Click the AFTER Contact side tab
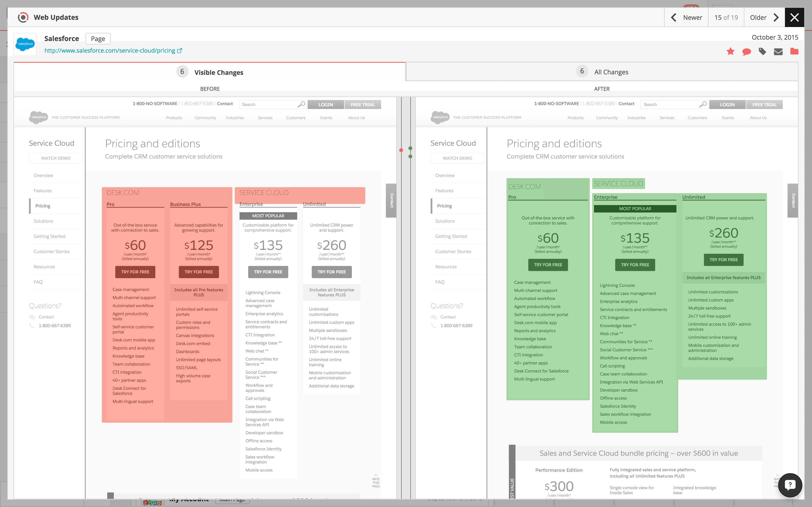The image size is (812, 507). point(793,201)
